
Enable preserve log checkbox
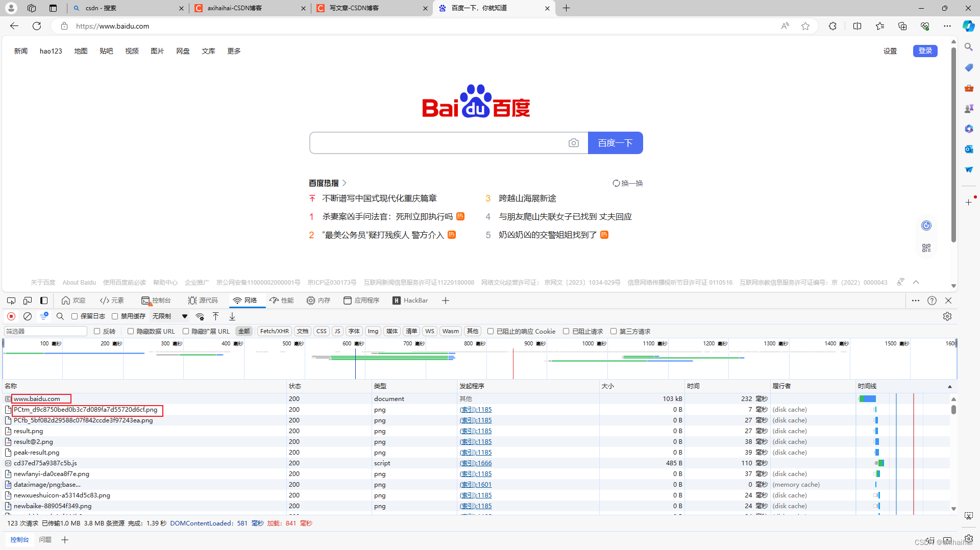pos(75,316)
